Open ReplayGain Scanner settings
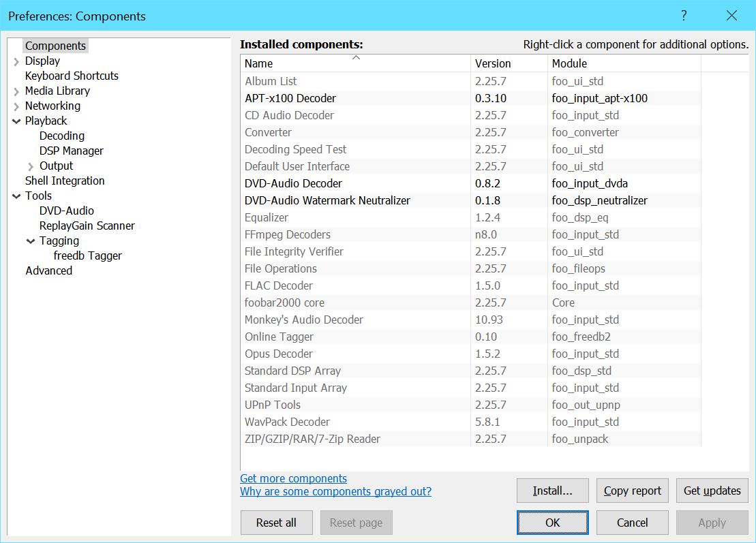The width and height of the screenshot is (756, 543). click(x=87, y=226)
